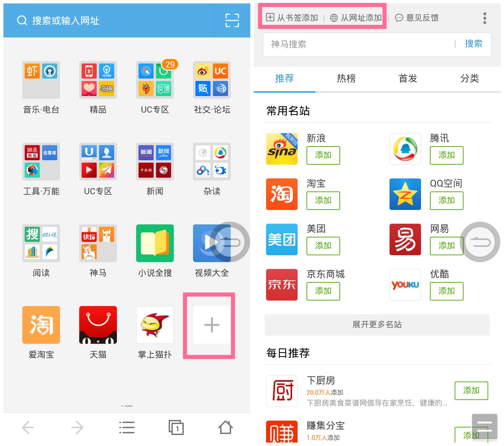This screenshot has width=504, height=446.
Task: Tap the plus tile to add a shortcut
Action: point(212,325)
